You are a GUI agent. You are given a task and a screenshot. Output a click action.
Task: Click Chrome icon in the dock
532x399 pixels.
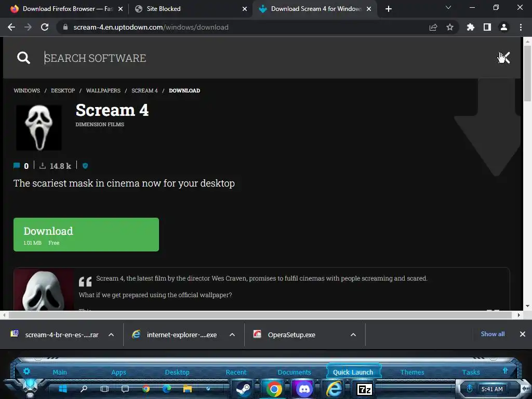click(x=274, y=389)
